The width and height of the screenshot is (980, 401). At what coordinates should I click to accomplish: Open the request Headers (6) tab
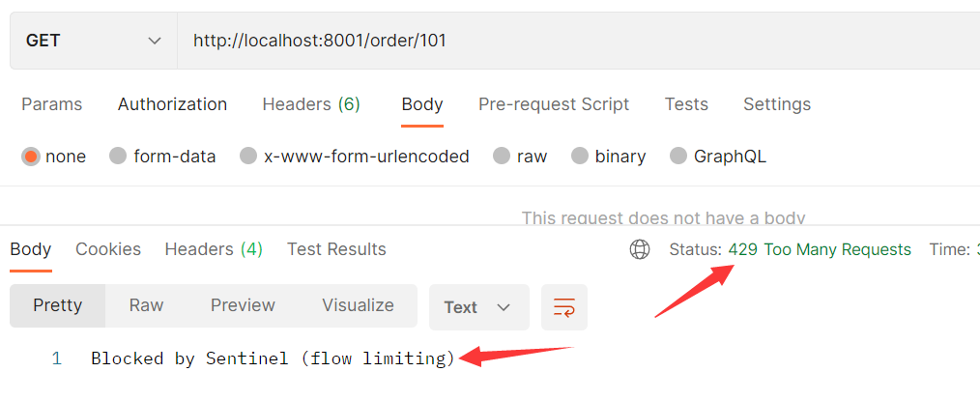click(311, 104)
